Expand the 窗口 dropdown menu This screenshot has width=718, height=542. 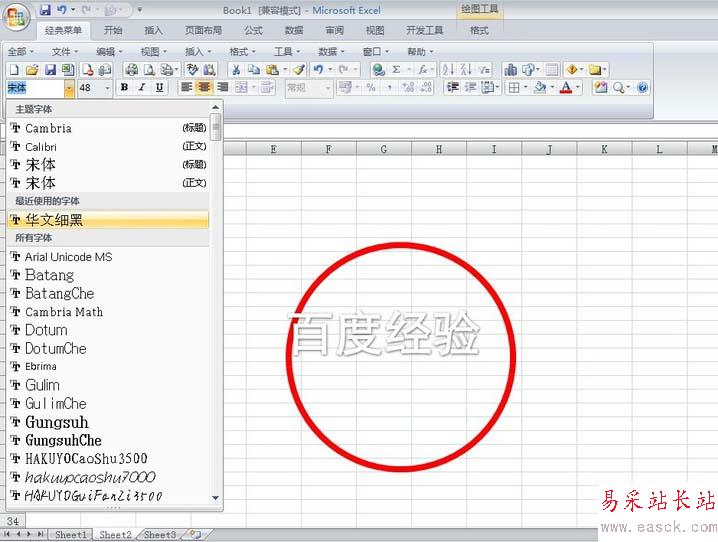[x=375, y=52]
